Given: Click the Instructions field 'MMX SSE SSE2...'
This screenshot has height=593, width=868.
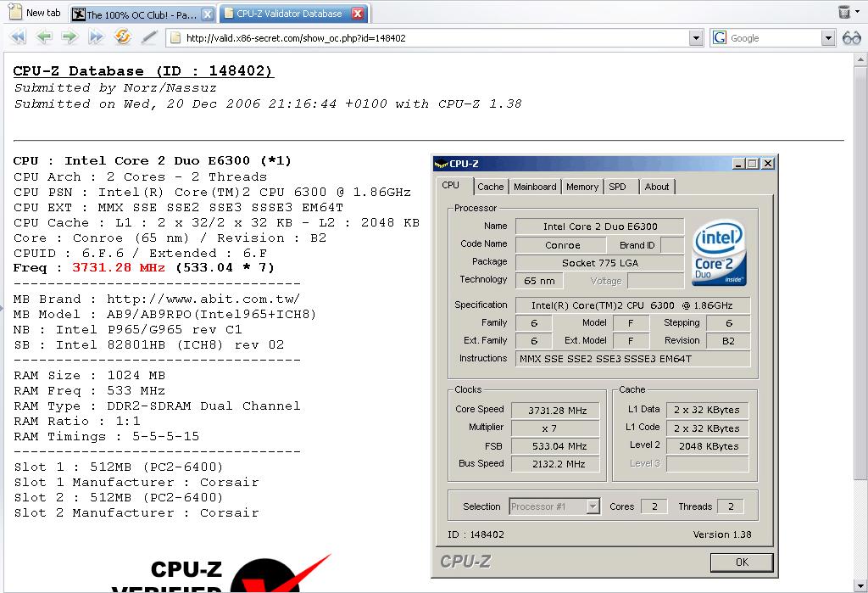Looking at the screenshot, I should pos(632,359).
